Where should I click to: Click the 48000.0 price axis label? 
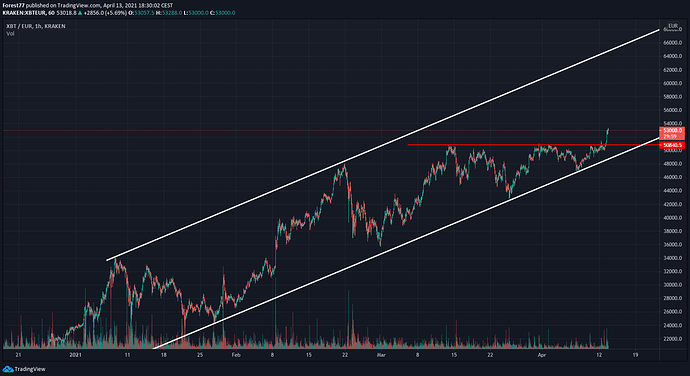pyautogui.click(x=672, y=164)
